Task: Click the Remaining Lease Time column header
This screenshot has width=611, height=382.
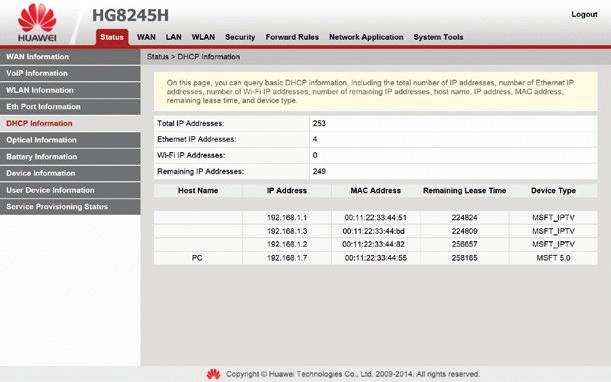Action: (464, 191)
